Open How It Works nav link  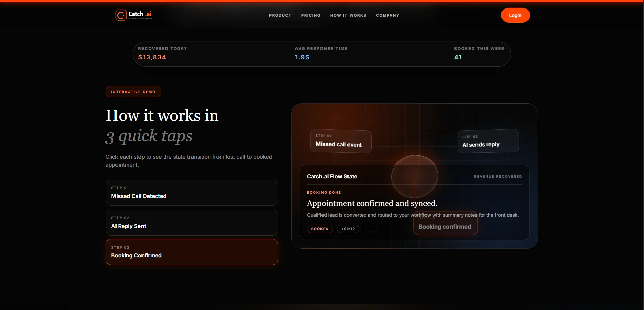pos(348,15)
